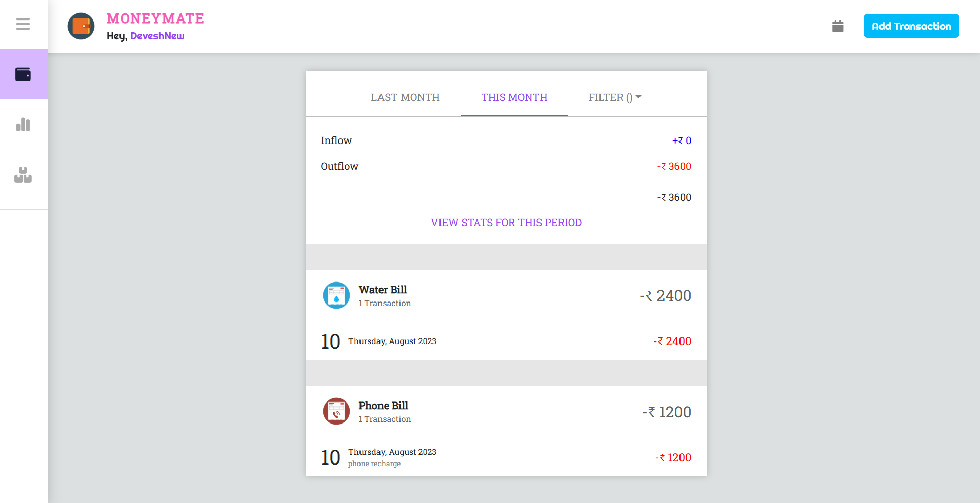Open the hamburger menu icon
Image resolution: width=980 pixels, height=503 pixels.
tap(23, 24)
